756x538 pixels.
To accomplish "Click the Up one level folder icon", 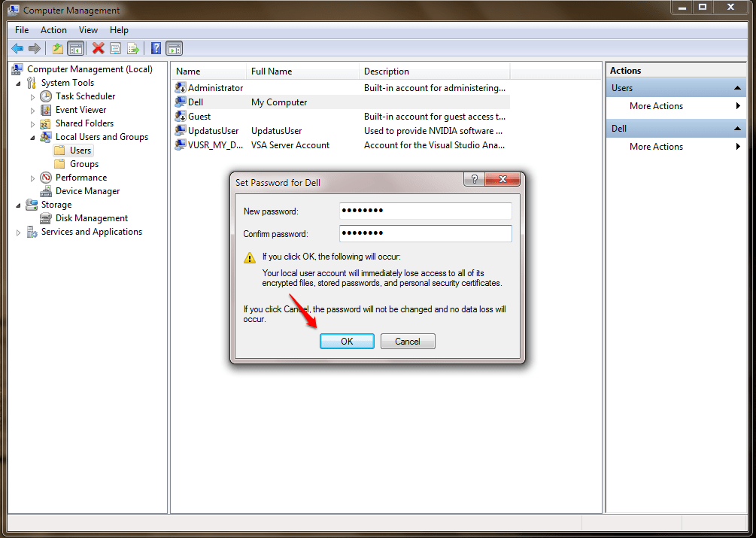I will click(58, 48).
